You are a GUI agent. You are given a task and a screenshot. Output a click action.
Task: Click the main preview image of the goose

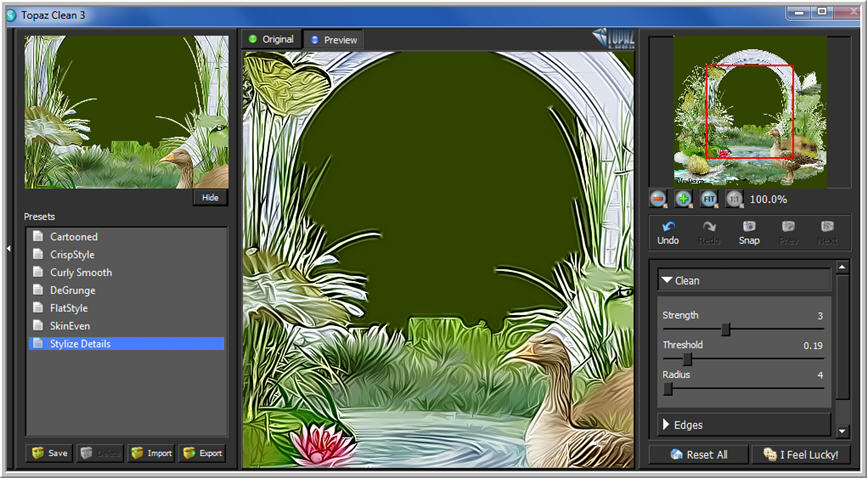pos(438,260)
